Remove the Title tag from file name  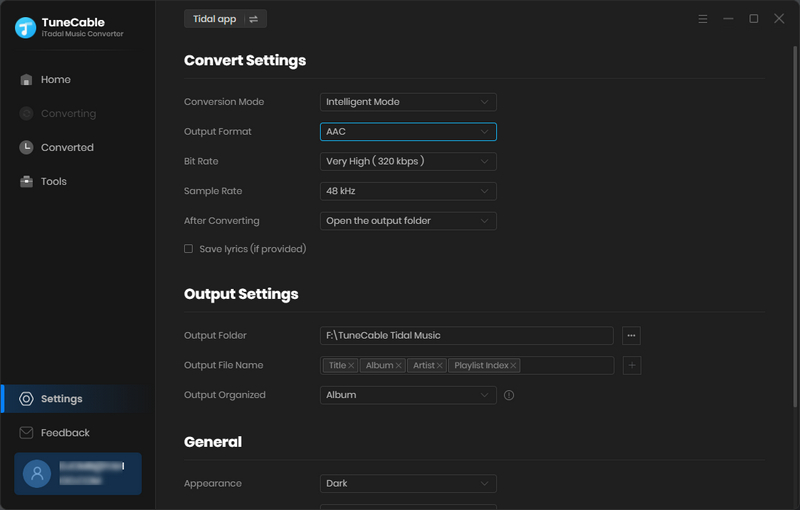pos(351,366)
